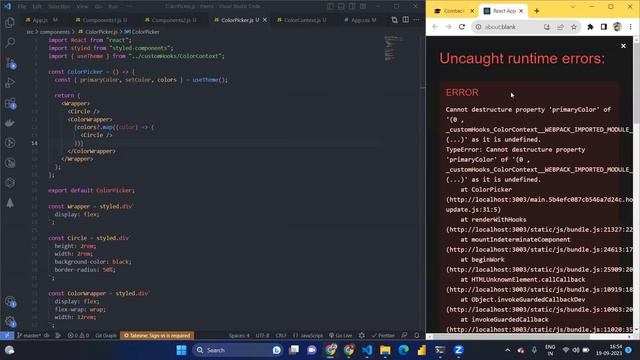Image resolution: width=640 pixels, height=360 pixels.
Task: Reload the React App page
Action: [x=462, y=27]
